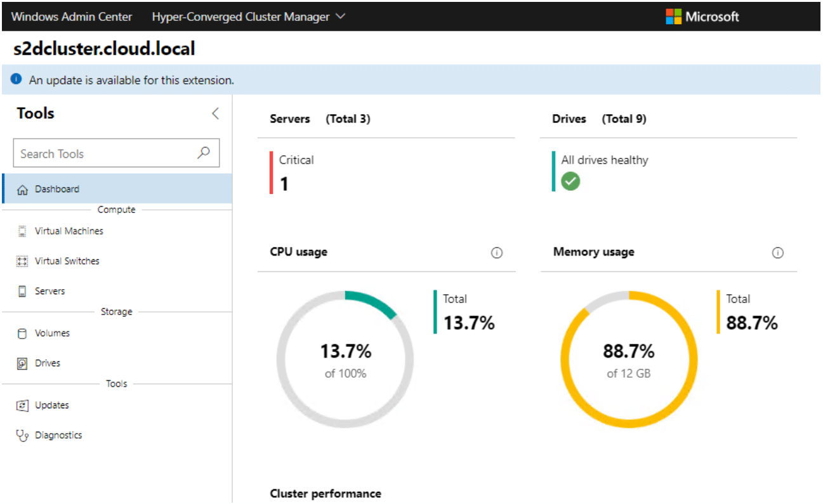Click the Updates tool icon
The image size is (823, 504).
(x=23, y=405)
